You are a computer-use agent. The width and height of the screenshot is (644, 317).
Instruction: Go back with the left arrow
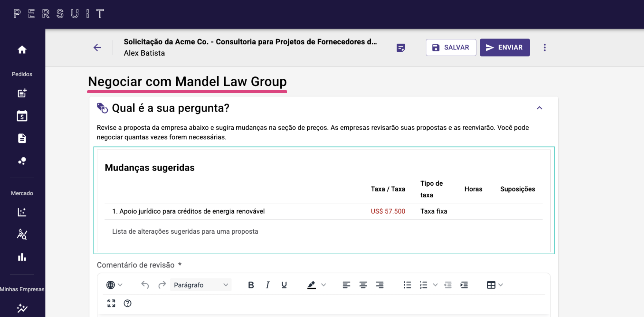coord(97,47)
